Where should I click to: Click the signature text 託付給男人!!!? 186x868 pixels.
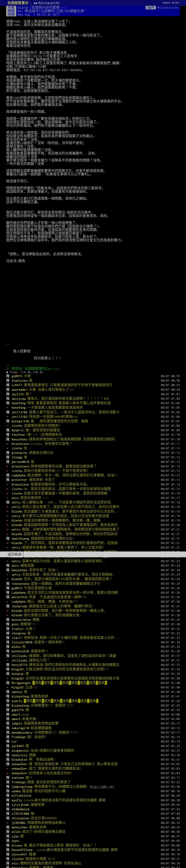[x=48, y=358]
